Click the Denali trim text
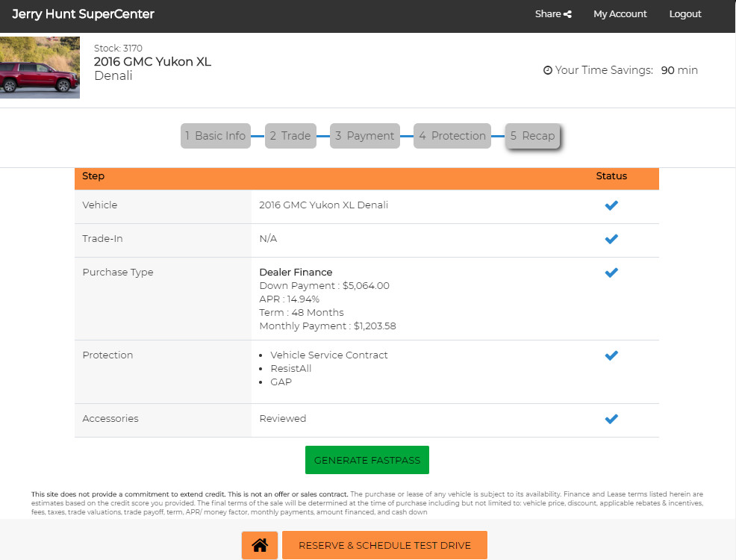The height and width of the screenshot is (560, 736). point(113,75)
